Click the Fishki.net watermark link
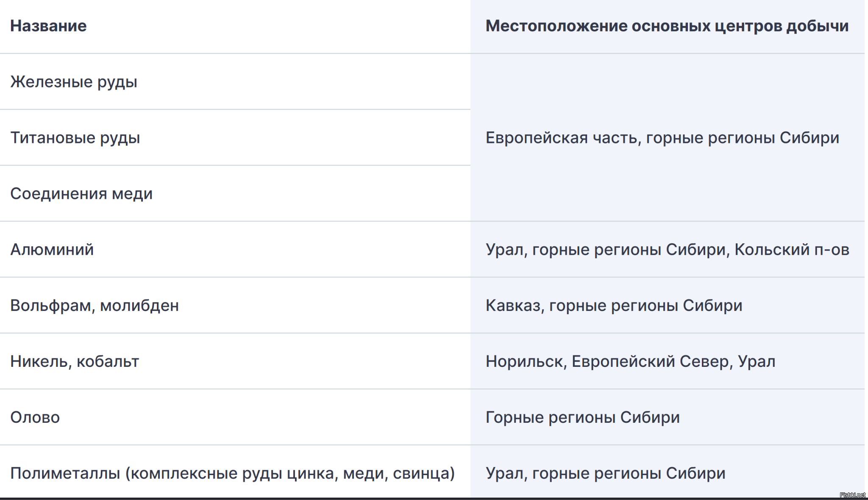 852,495
